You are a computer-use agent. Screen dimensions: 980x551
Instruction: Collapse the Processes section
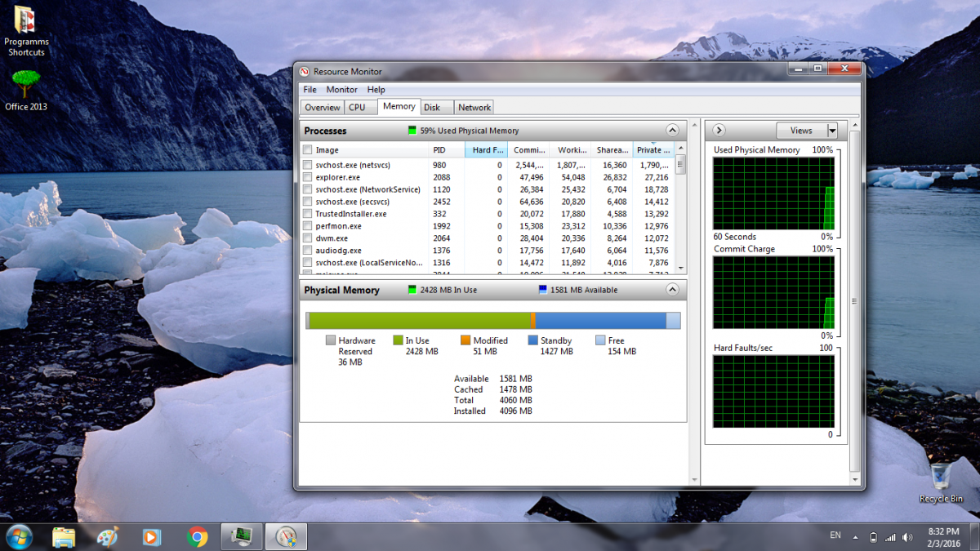[672, 131]
